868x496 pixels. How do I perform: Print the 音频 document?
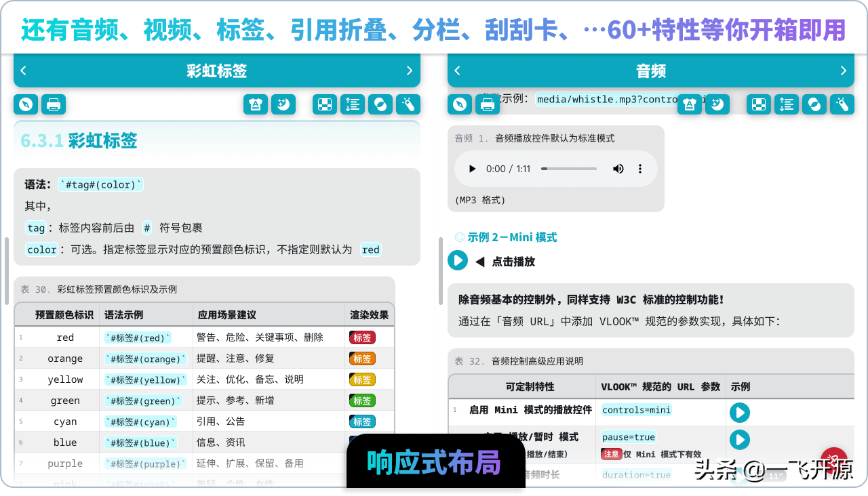[488, 104]
